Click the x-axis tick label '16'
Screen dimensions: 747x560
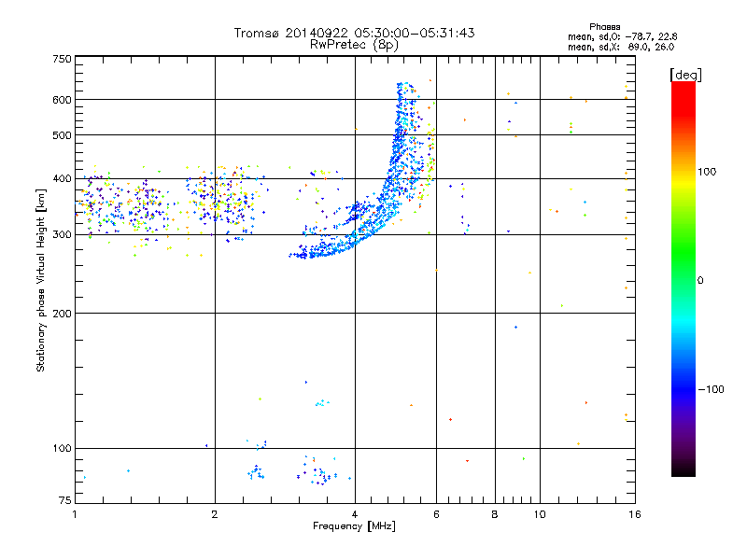click(x=635, y=514)
